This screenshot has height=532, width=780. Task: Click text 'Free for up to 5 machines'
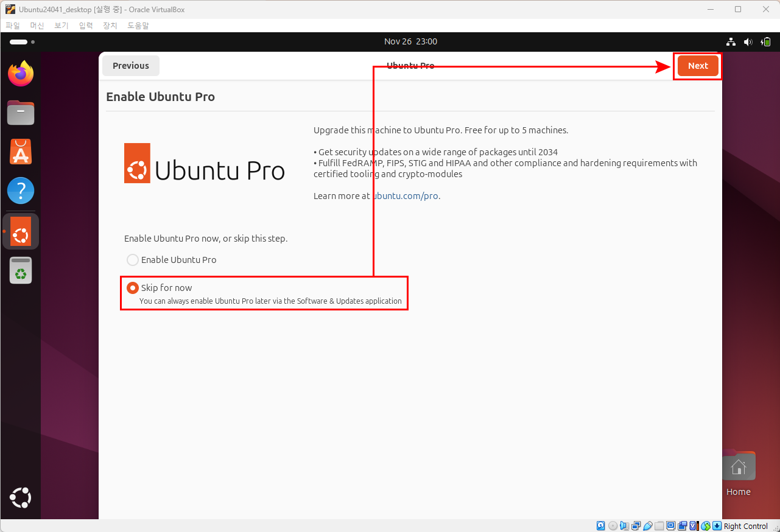tap(516, 130)
